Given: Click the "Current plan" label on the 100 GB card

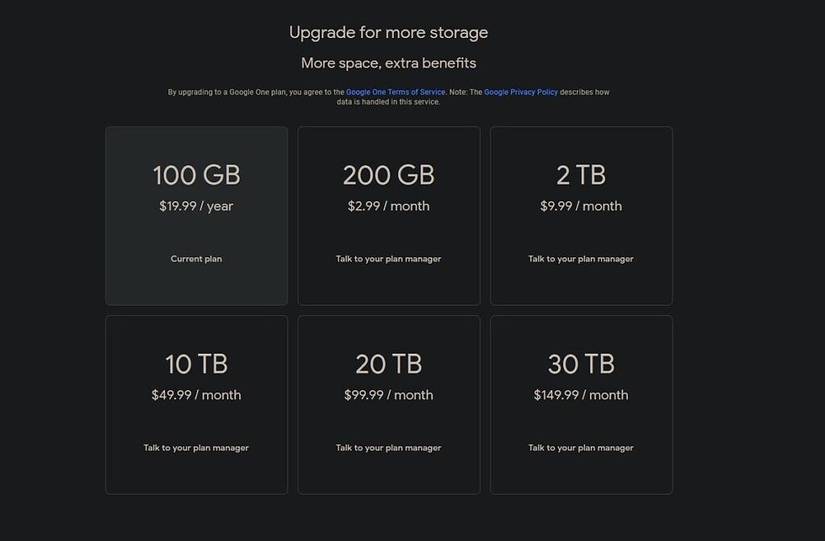Looking at the screenshot, I should tap(196, 259).
